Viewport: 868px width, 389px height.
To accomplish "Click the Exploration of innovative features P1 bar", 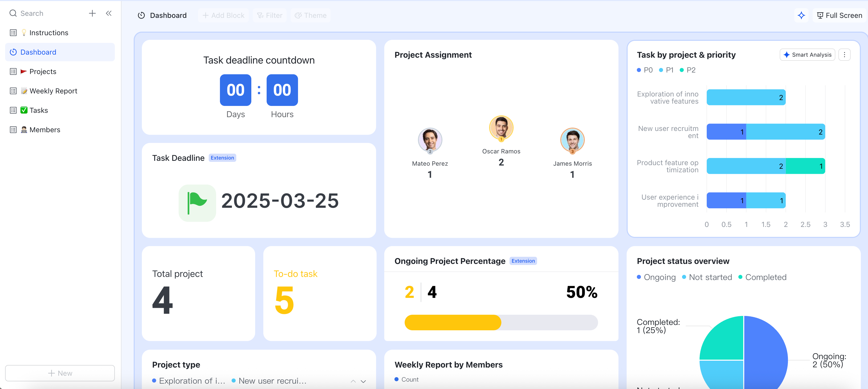I will point(746,98).
